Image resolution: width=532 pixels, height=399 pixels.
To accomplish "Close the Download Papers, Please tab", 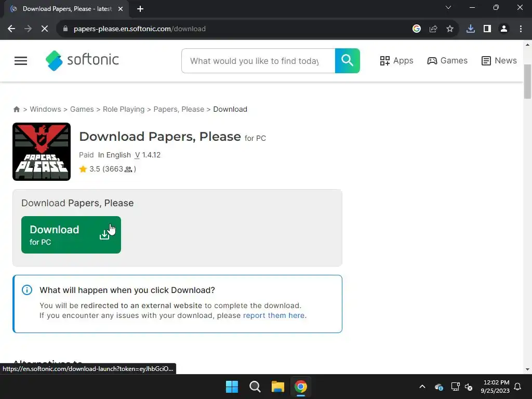I will coord(121,9).
